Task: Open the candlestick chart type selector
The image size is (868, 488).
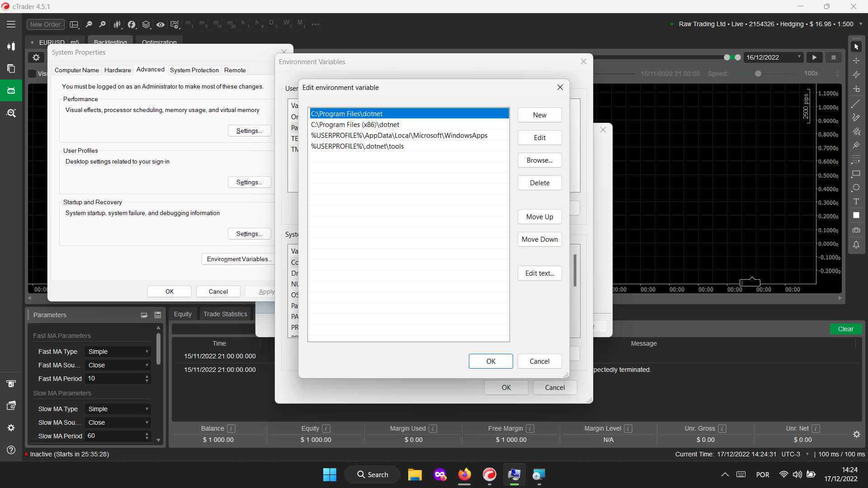Action: (x=117, y=24)
